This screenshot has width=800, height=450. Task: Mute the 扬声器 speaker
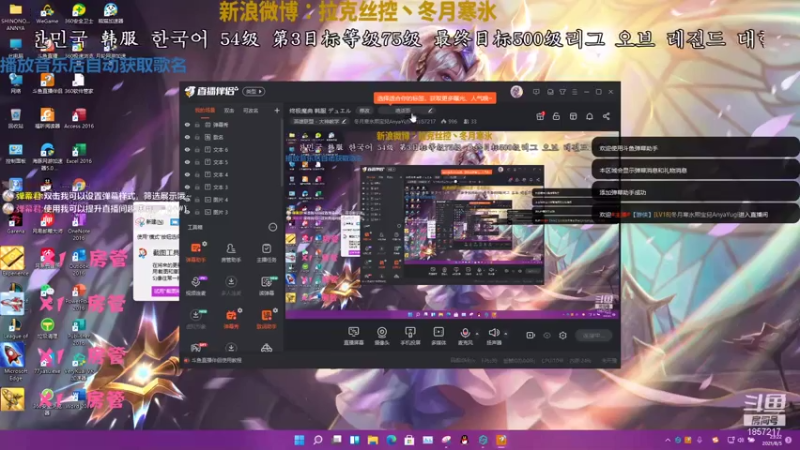coord(493,336)
